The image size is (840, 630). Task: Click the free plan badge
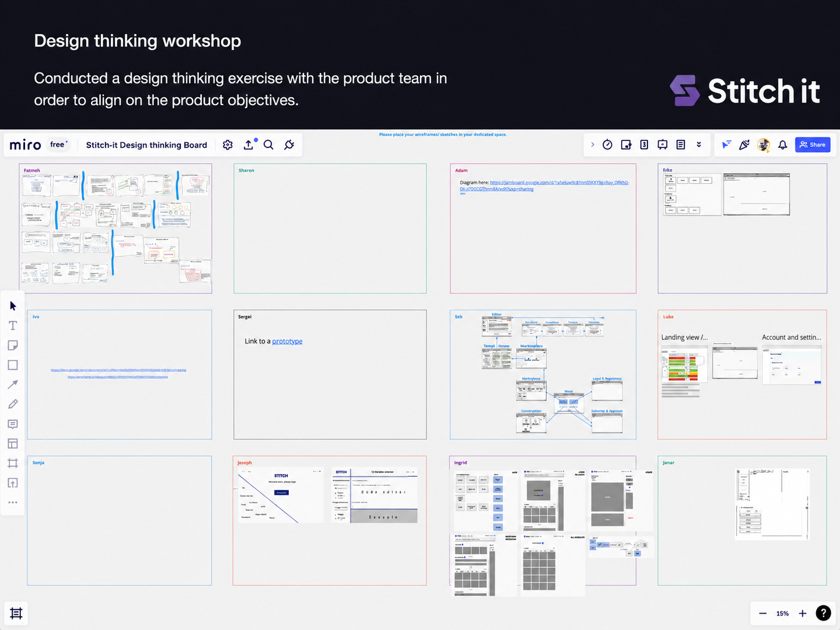[x=59, y=144]
